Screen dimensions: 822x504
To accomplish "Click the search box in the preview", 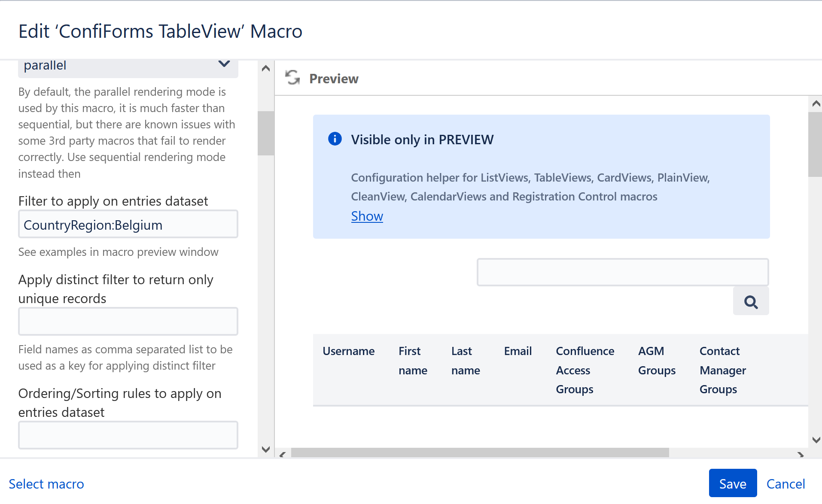I will pyautogui.click(x=622, y=272).
